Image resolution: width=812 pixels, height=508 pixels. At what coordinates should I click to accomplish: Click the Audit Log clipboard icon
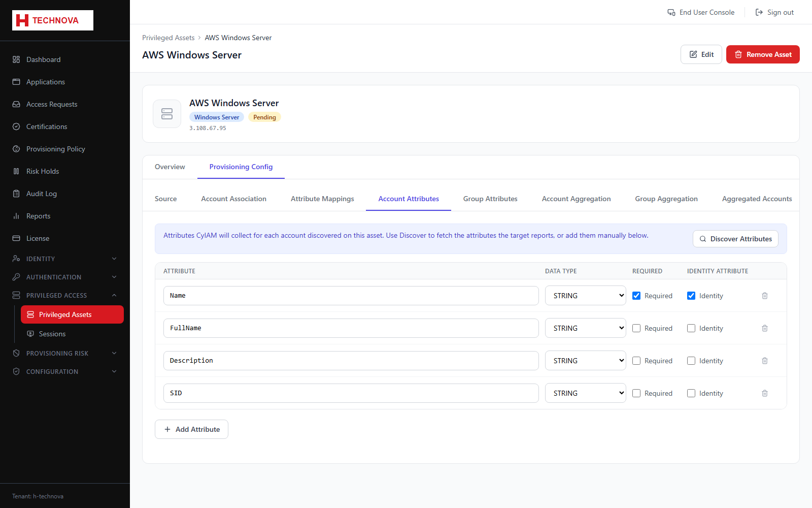[x=16, y=194]
